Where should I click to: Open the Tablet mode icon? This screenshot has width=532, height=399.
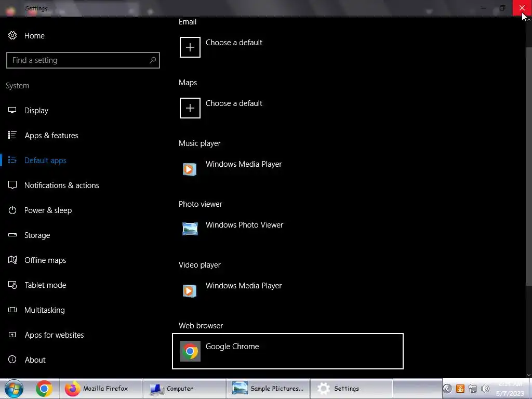(12, 285)
